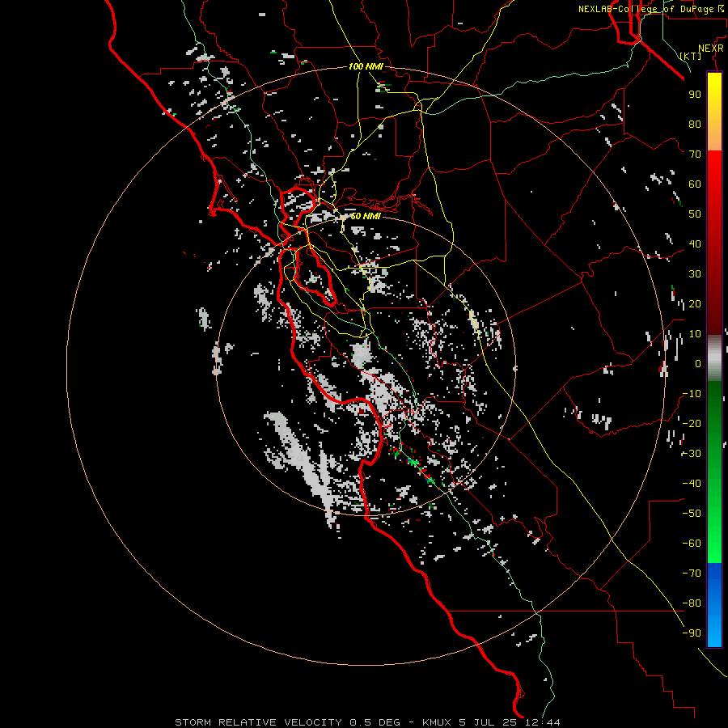
Task: Select the 10 value on velocity scale
Action: point(695,334)
